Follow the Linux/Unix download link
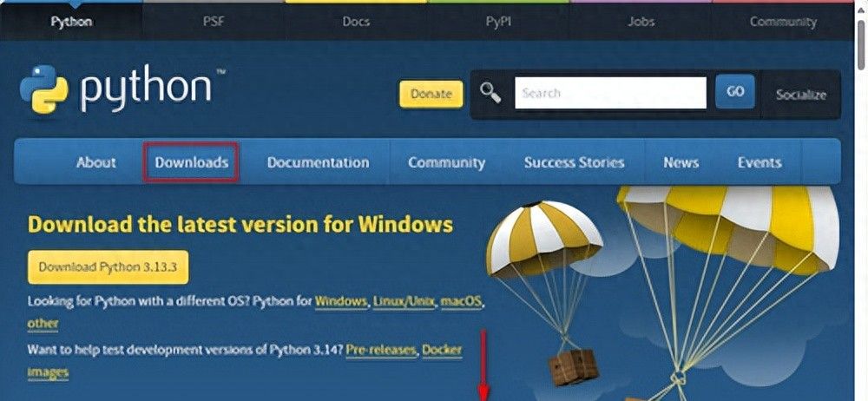 point(405,302)
